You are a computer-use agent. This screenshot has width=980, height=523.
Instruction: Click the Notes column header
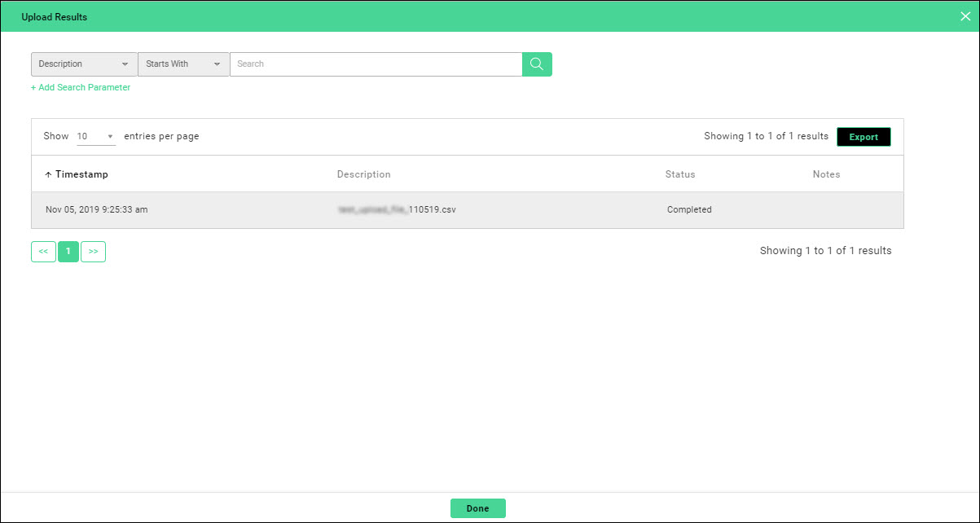[x=826, y=174]
